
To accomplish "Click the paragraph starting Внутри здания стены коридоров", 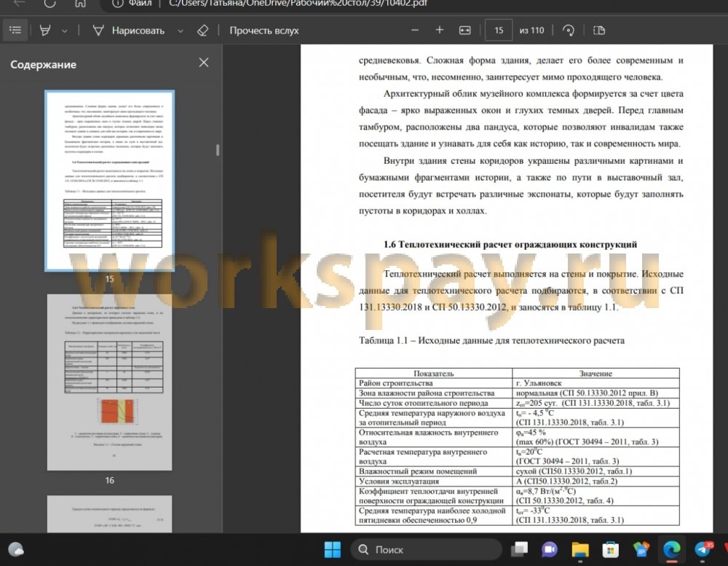I will (521, 186).
